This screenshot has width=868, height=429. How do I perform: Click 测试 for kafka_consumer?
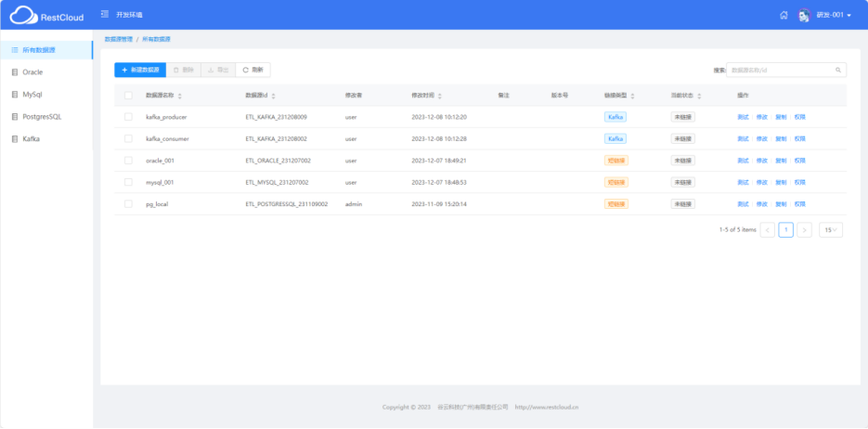pyautogui.click(x=743, y=138)
